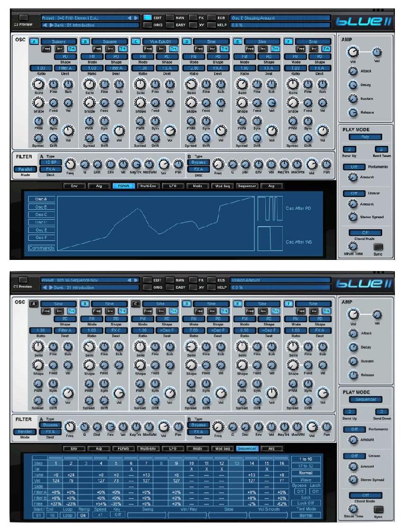This screenshot has height=532, width=406.
Task: Click C3 Preview button in the Fifth Element instance
Action: coord(23,17)
